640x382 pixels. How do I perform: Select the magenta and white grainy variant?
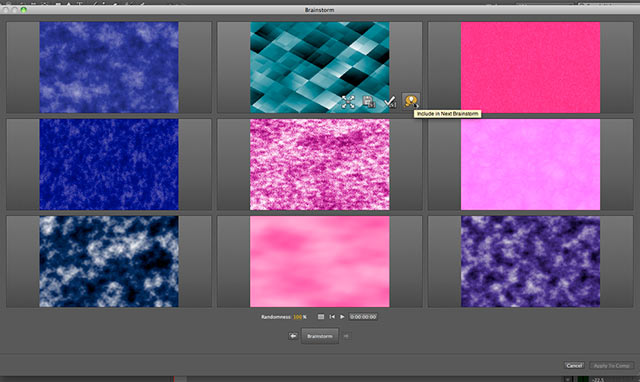(320, 164)
